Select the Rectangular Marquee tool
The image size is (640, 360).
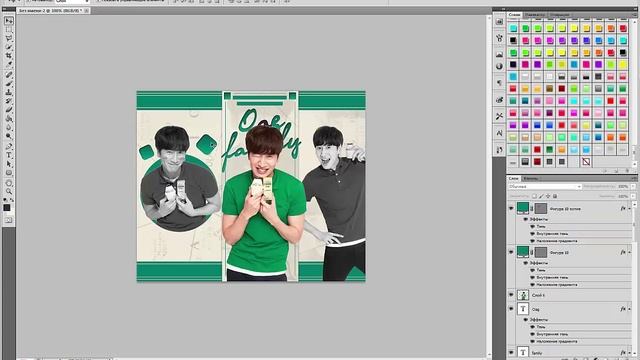coord(9,30)
